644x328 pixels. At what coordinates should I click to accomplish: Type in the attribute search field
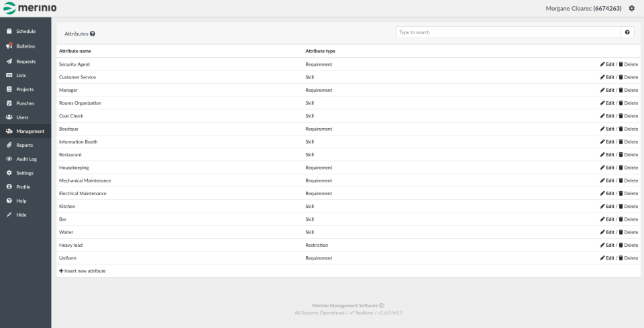(x=508, y=32)
